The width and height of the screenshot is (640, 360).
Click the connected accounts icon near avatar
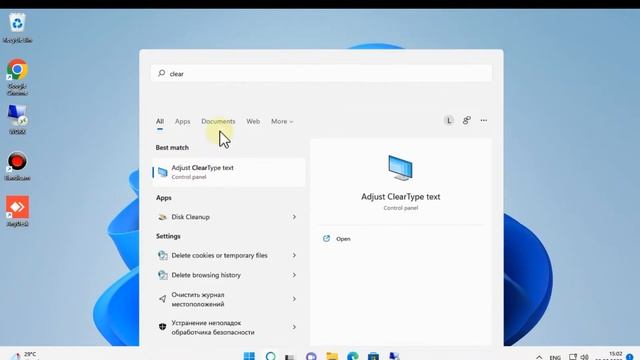click(467, 120)
